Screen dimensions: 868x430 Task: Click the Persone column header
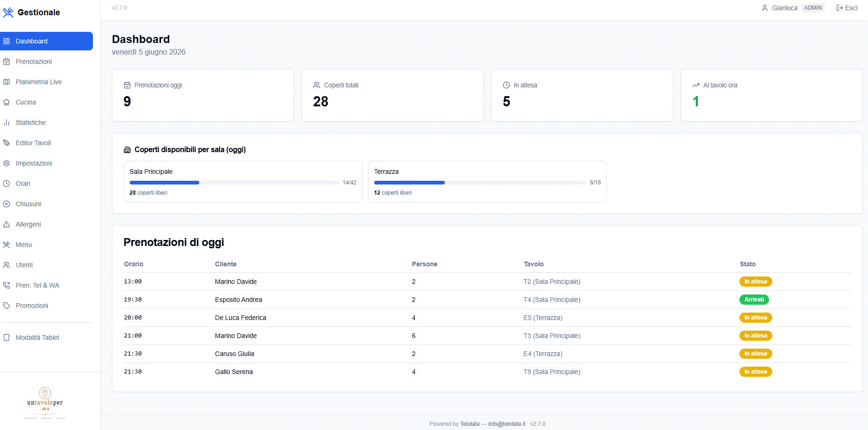(x=425, y=264)
